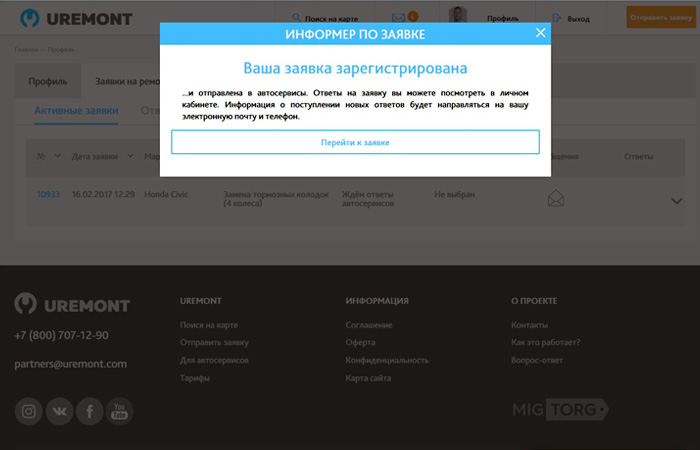This screenshot has height=450, width=700.
Task: Open request number 10933 link
Action: click(49, 194)
